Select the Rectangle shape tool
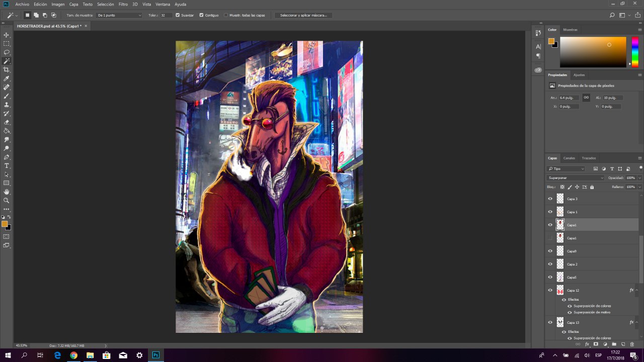Screen dimensions: 644x362 pyautogui.click(x=7, y=183)
